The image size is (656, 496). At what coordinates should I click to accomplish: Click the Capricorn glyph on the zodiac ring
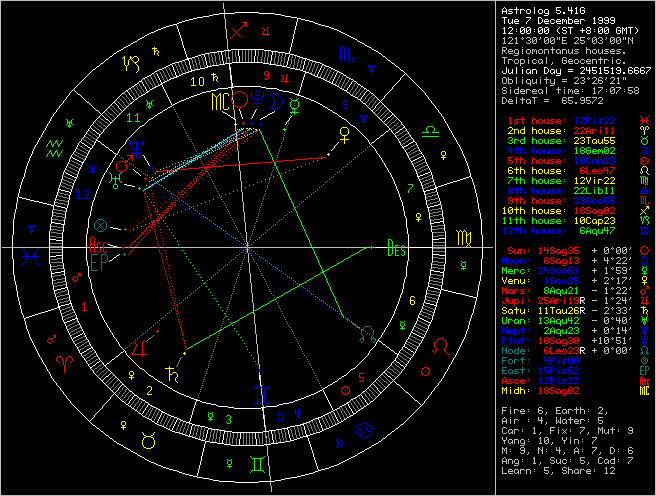[131, 63]
